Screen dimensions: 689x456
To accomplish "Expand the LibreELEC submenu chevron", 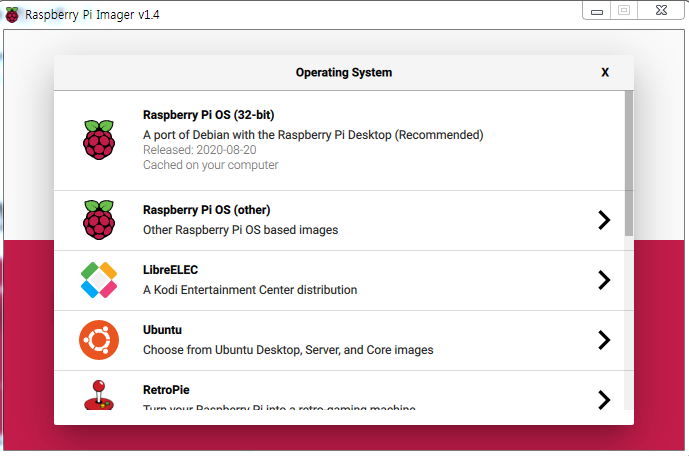I will [x=604, y=280].
